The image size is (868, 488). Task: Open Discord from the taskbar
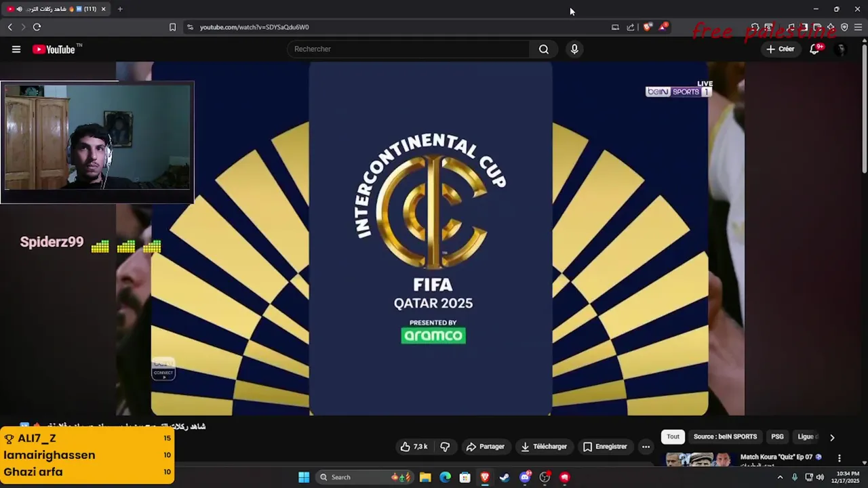(x=526, y=477)
